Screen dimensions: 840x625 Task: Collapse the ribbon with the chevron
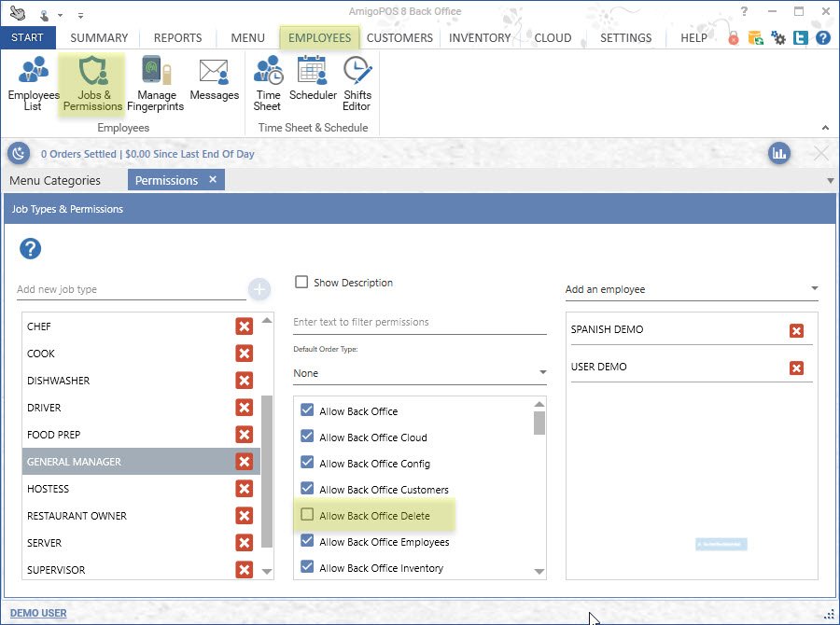click(825, 128)
